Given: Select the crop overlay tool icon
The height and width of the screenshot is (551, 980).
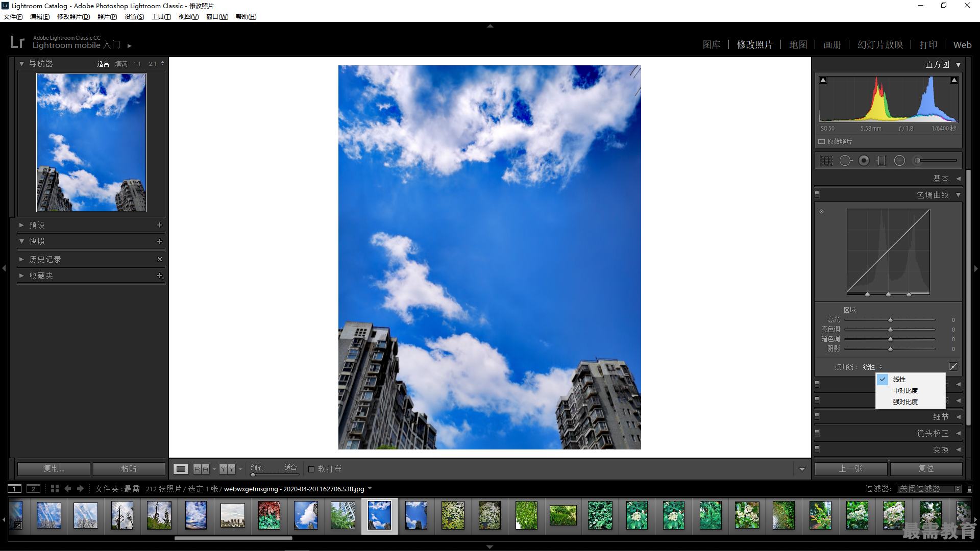Looking at the screenshot, I should point(826,161).
